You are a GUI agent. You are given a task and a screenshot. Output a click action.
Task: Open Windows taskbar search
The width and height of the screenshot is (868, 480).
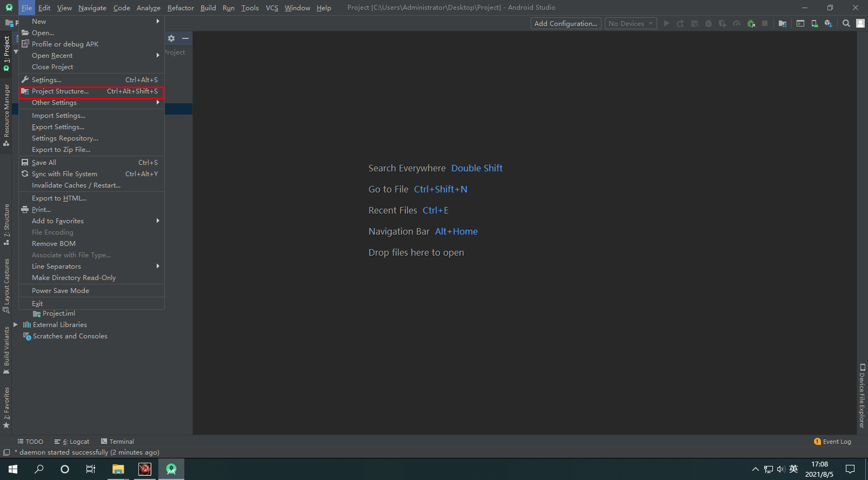39,469
